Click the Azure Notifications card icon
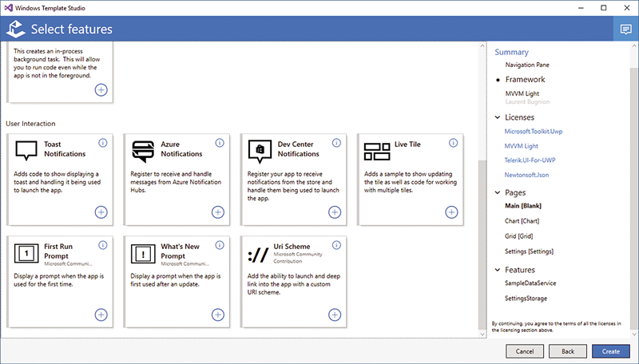 pos(143,152)
